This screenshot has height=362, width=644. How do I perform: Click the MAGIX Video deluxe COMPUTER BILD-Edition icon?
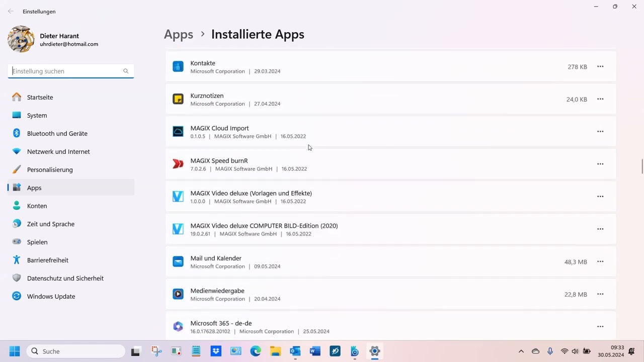[x=178, y=229]
